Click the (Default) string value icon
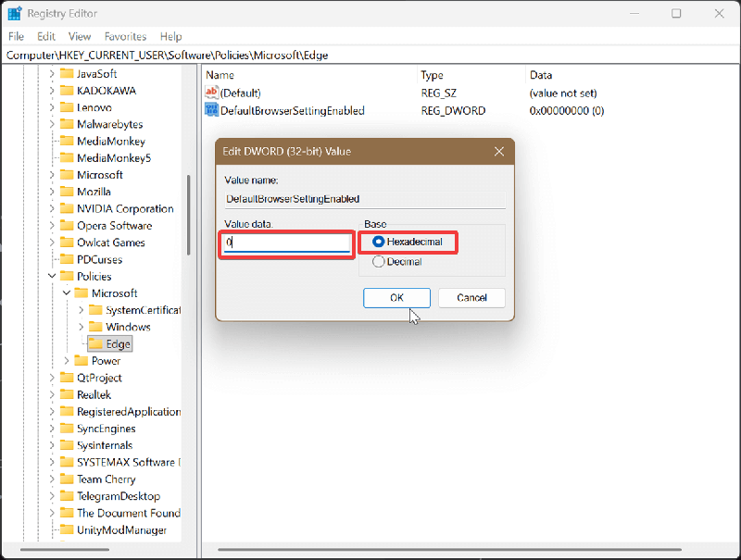This screenshot has height=560, width=741. (211, 92)
